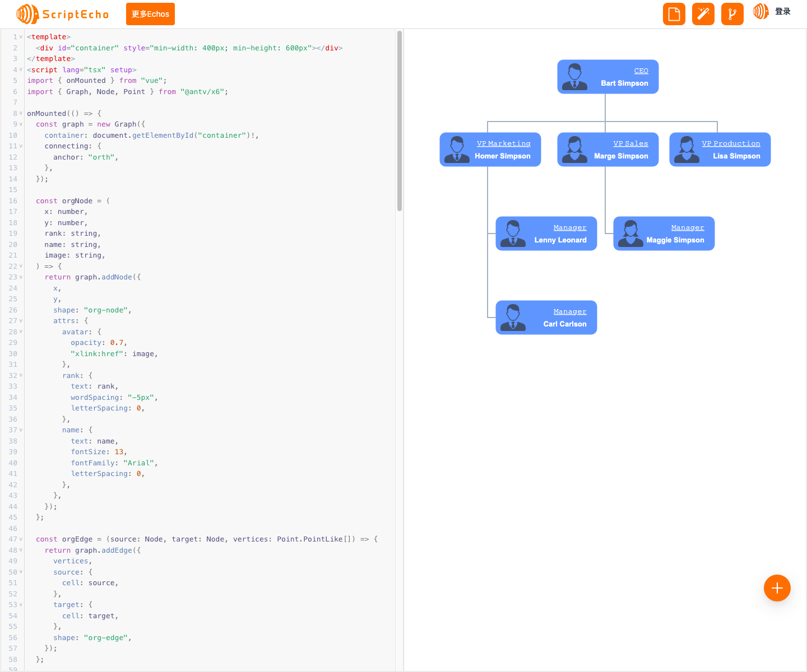Click the VP Marketing rank link
The width and height of the screenshot is (807, 672).
point(504,143)
